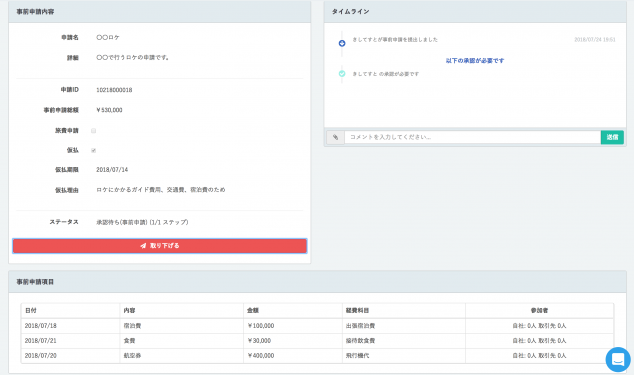634x375 pixels.
Task: Click the red 取り下げる button
Action: coord(160,246)
